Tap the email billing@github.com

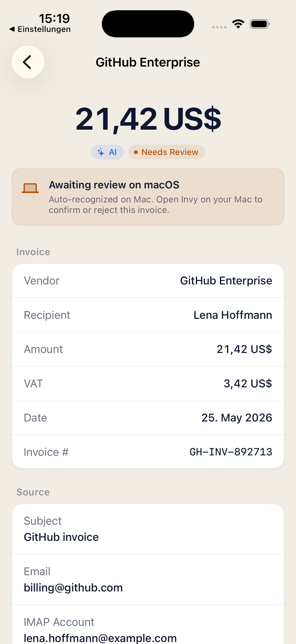[x=73, y=588]
